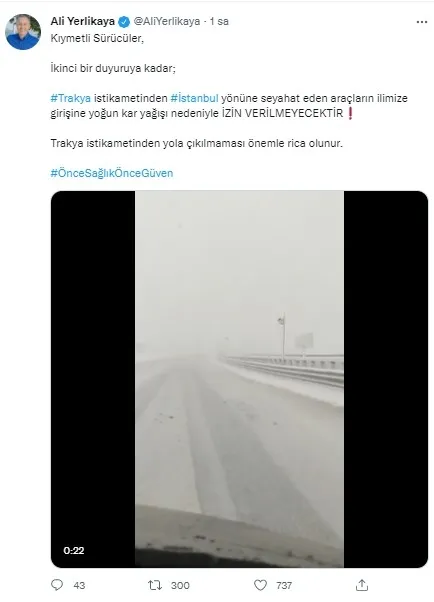The height and width of the screenshot is (602, 434).
Task: Click the 43 replies count
Action: (x=79, y=585)
